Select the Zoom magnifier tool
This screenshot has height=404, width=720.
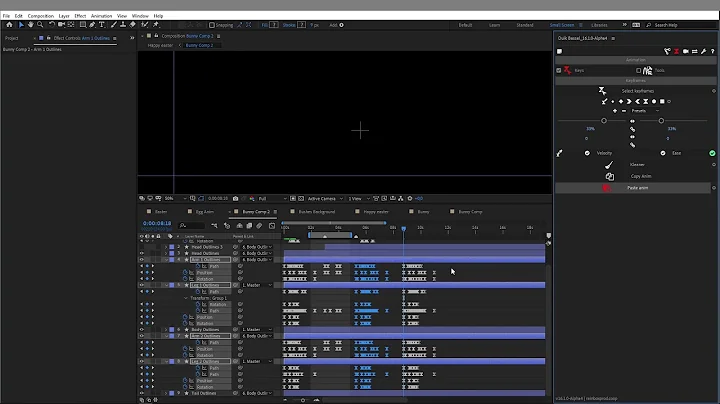click(x=40, y=25)
